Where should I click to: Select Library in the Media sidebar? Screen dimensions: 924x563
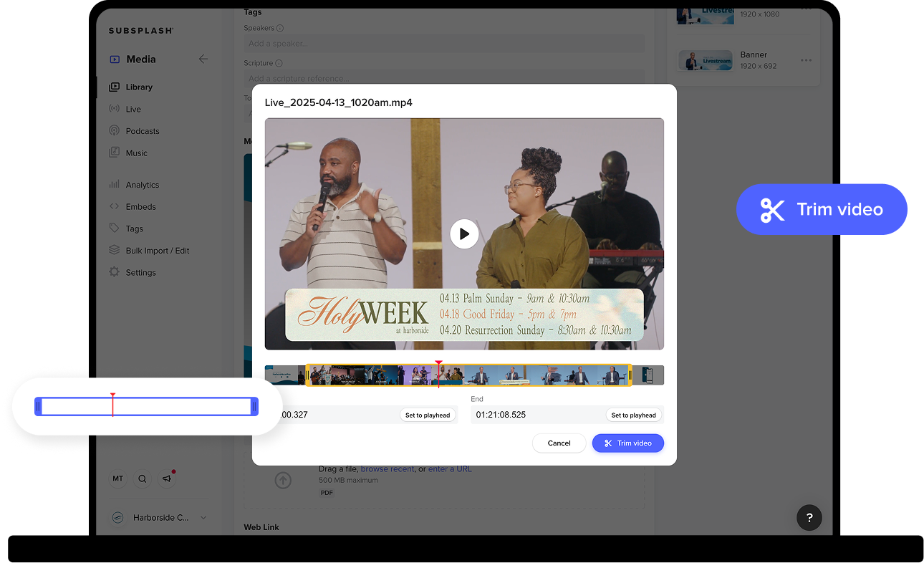pos(139,87)
